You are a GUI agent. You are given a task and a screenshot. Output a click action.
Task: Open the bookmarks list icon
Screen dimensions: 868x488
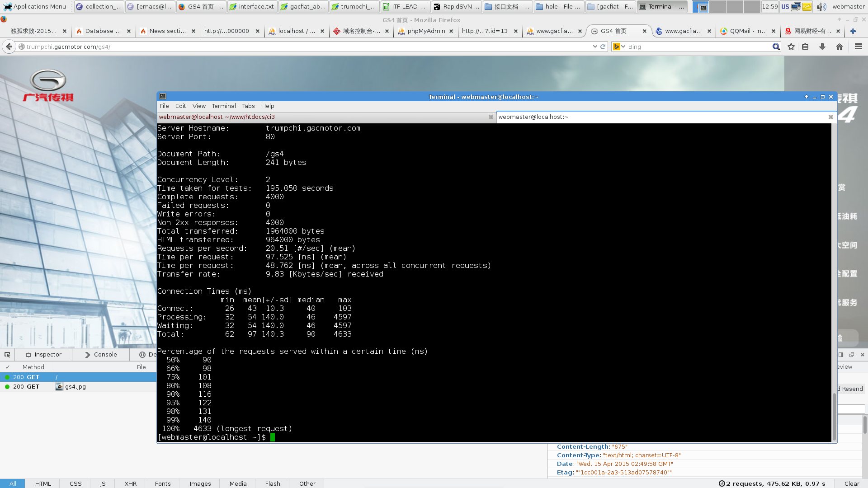tap(805, 47)
